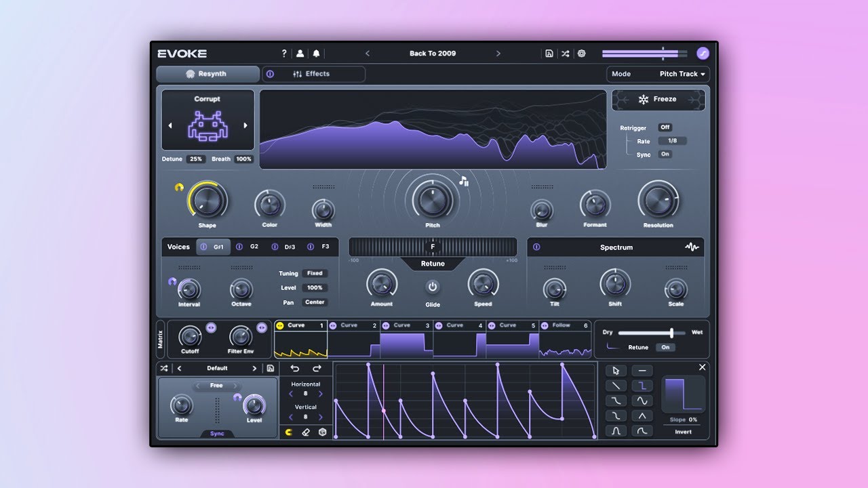Viewport: 868px width, 488px height.
Task: Adjust the Dry/Wet slider handle
Action: tap(671, 333)
